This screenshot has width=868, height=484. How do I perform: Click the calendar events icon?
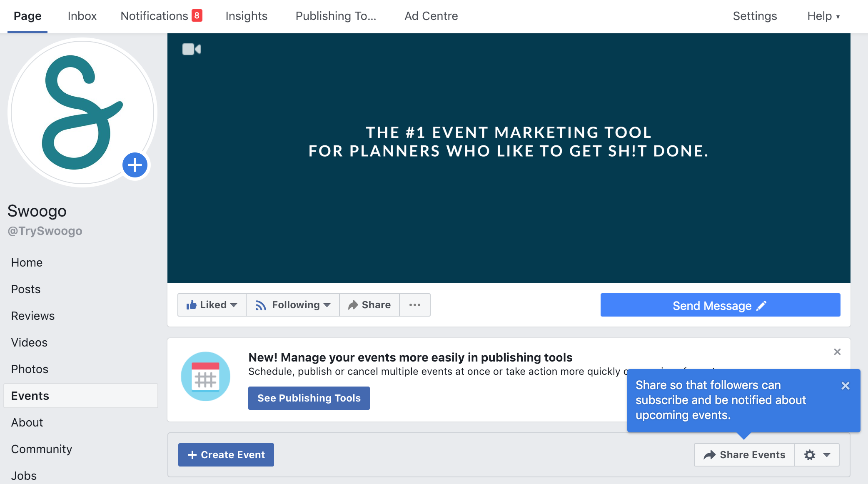point(206,377)
